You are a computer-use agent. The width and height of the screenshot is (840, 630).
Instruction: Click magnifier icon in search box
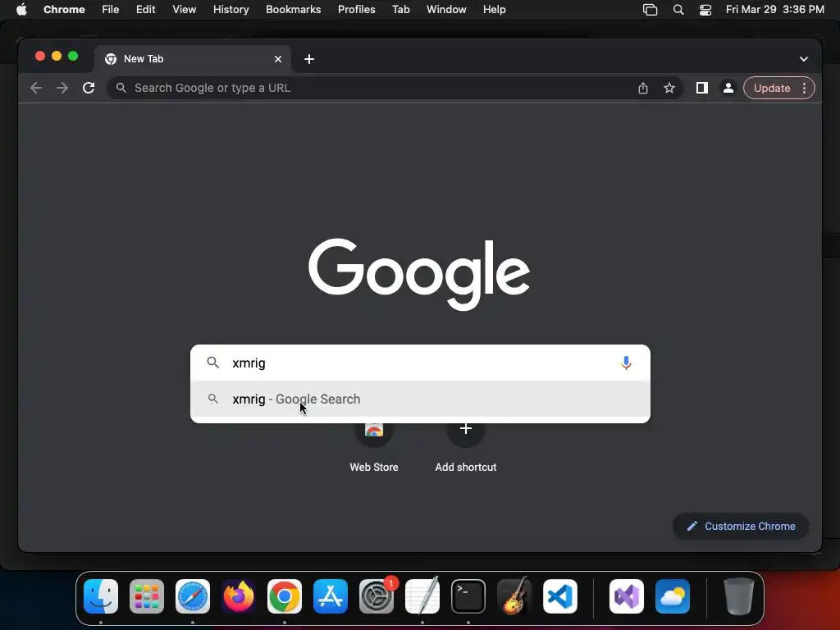coord(212,363)
